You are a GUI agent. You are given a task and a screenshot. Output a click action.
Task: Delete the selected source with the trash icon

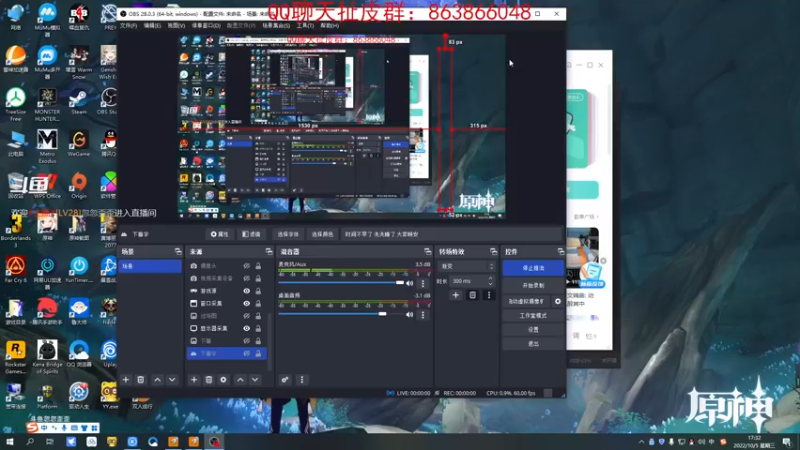209,380
